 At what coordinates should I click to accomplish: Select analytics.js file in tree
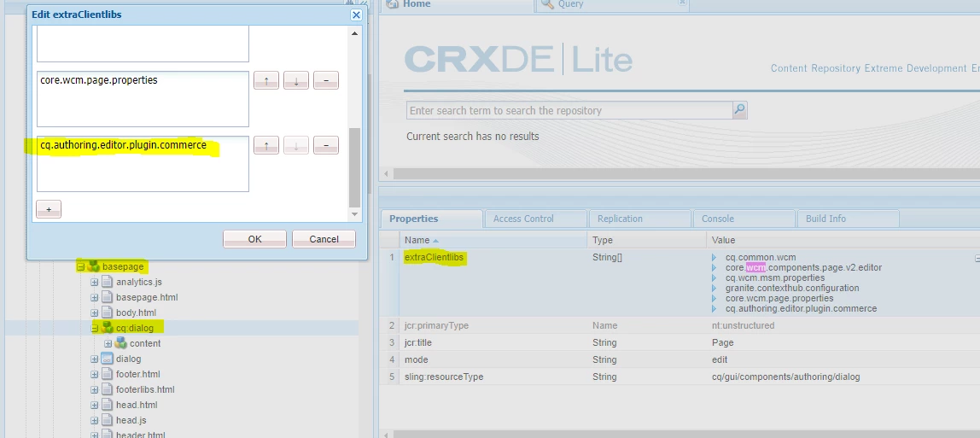coord(139,283)
